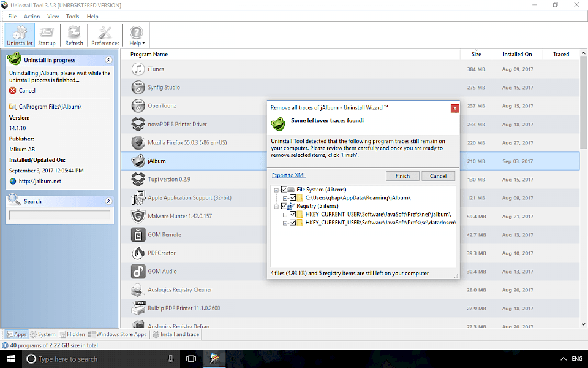Click the GOM Audio program icon
588x368 pixels.
tap(138, 272)
